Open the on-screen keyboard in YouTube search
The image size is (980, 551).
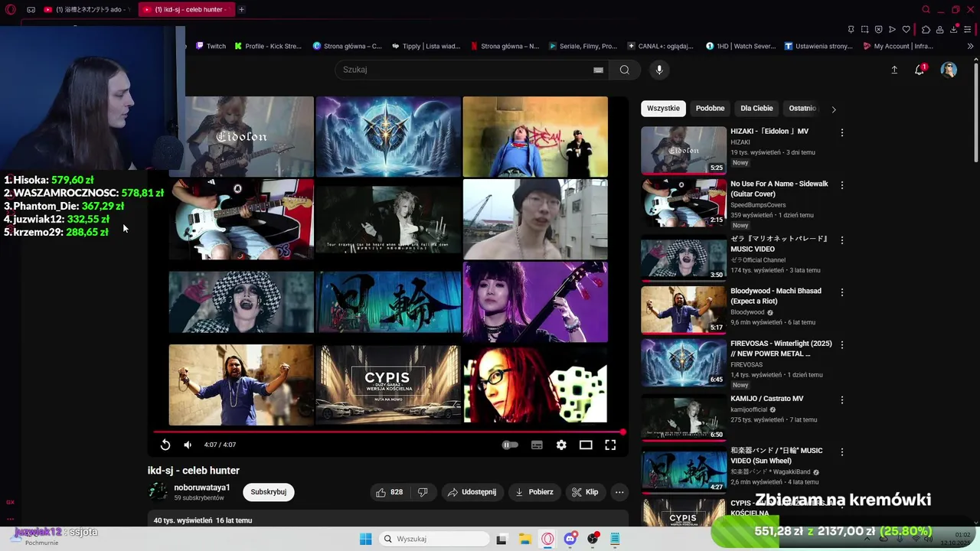click(x=598, y=70)
